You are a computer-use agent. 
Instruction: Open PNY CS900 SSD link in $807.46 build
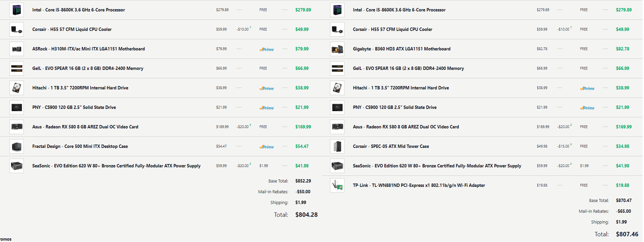(395, 108)
